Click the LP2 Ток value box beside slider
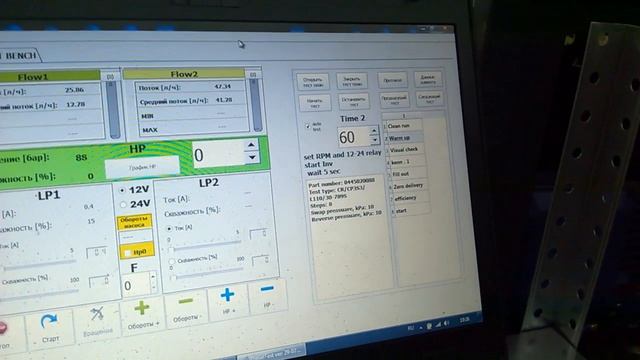Image resolution: width=640 pixels, height=360 pixels. click(259, 234)
